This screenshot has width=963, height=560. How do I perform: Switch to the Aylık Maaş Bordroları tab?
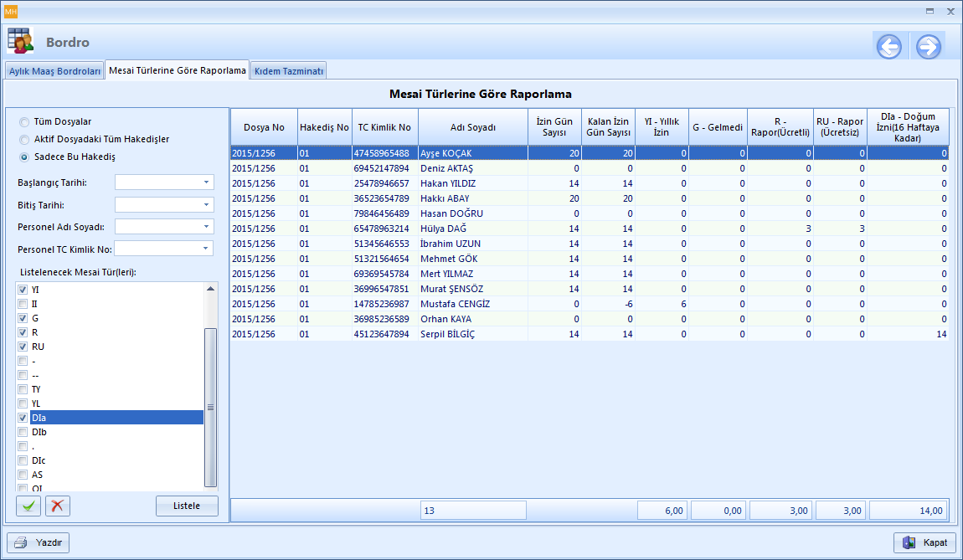pos(54,71)
